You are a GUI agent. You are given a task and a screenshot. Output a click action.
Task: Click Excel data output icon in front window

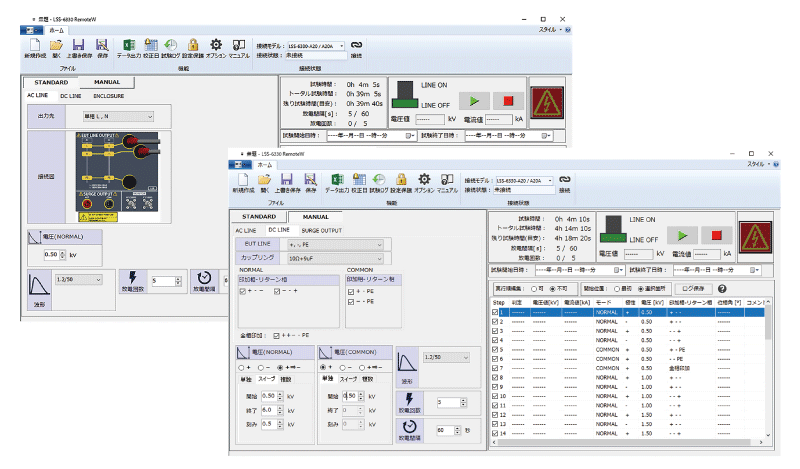(337, 180)
